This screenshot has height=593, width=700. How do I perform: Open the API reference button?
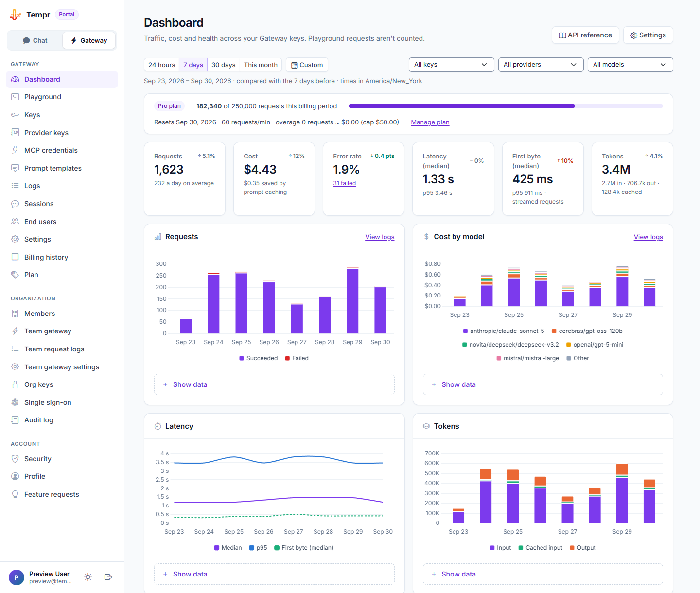585,35
